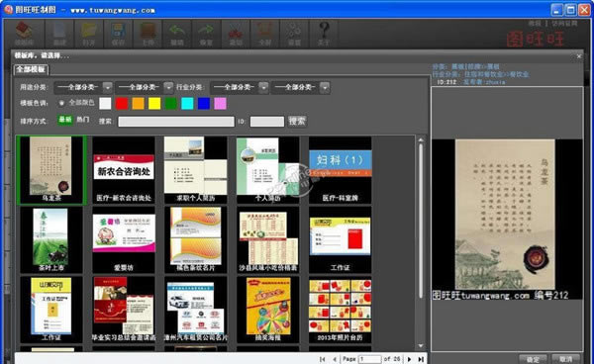The image size is (594, 364).
Task: Click the 搜索 button
Action: pyautogui.click(x=297, y=121)
